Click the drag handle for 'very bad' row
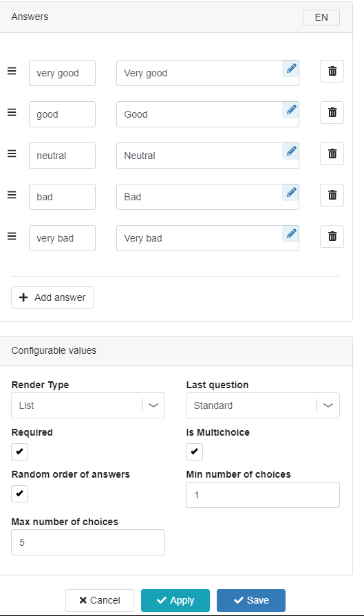Screen dimensions: 364x616 pyautogui.click(x=12, y=236)
